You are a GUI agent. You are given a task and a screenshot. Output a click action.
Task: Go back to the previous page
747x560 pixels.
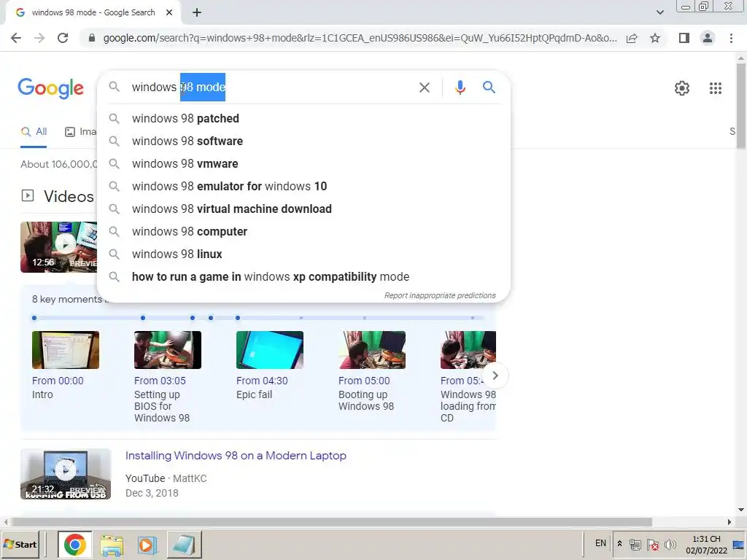click(16, 38)
